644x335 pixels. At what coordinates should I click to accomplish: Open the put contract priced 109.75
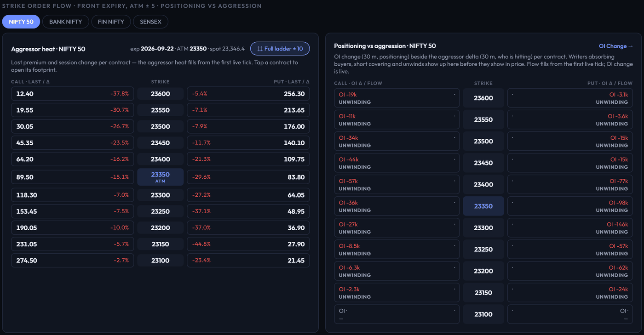pyautogui.click(x=248, y=159)
